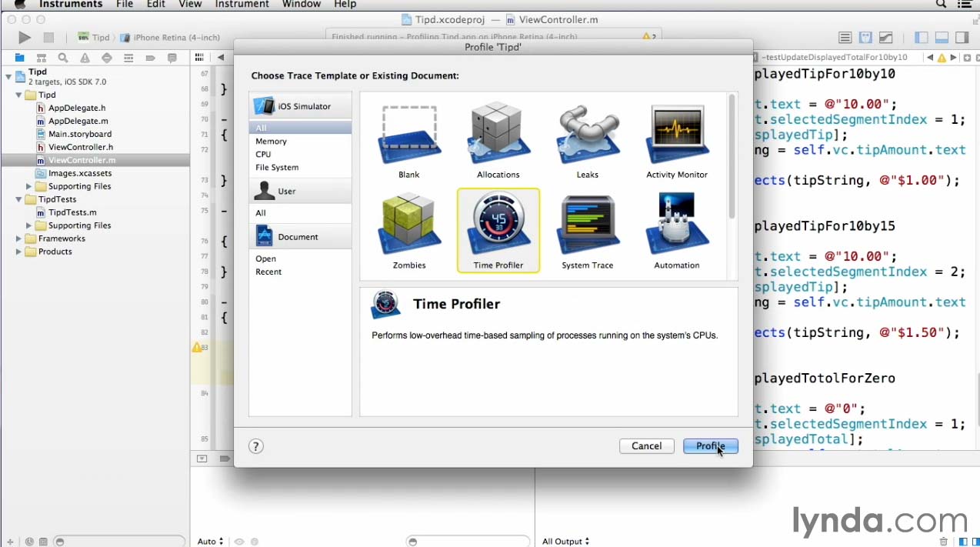Open the Tipd scheme selector
Screen dimensions: 980x547
click(x=94, y=38)
